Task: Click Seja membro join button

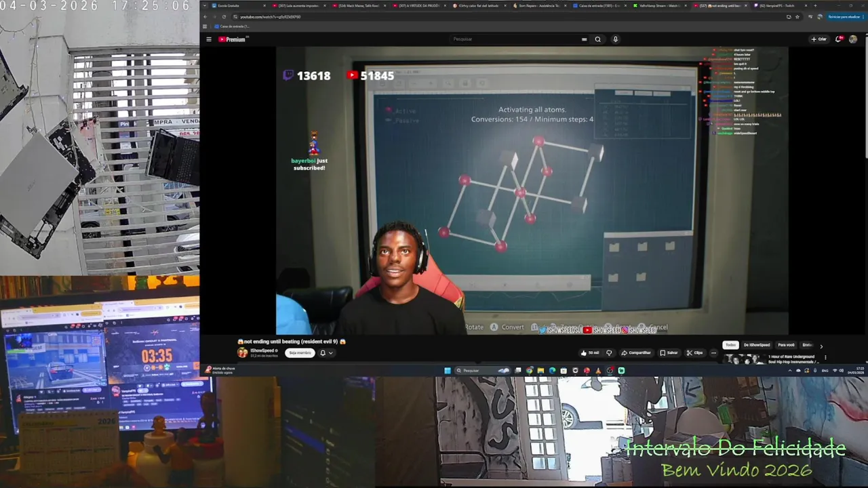Action: coord(300,352)
